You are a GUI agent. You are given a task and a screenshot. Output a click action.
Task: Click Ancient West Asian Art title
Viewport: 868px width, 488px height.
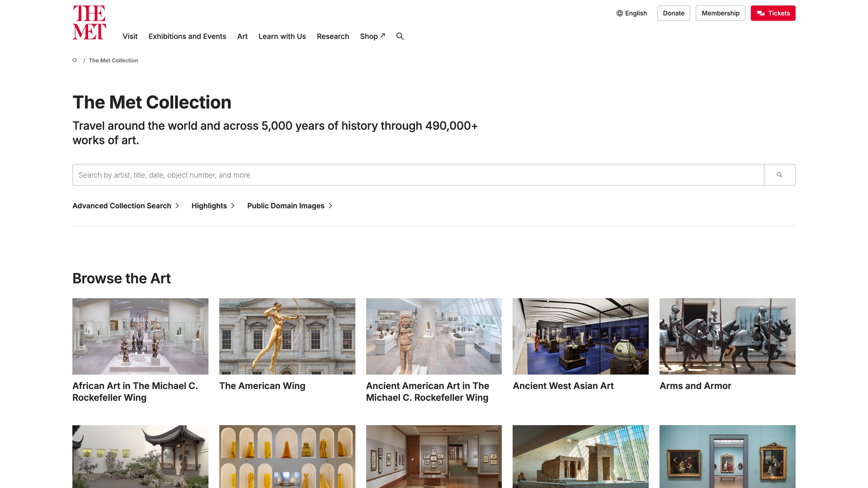(563, 386)
